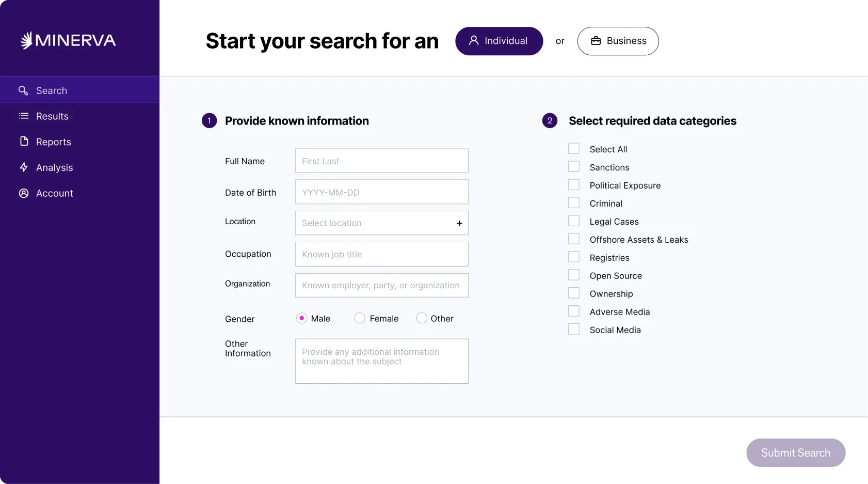Go to the Reports menu item

(x=54, y=142)
